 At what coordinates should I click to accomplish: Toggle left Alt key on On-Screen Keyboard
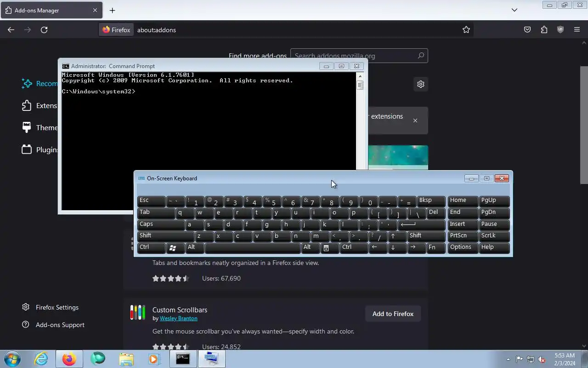point(195,248)
